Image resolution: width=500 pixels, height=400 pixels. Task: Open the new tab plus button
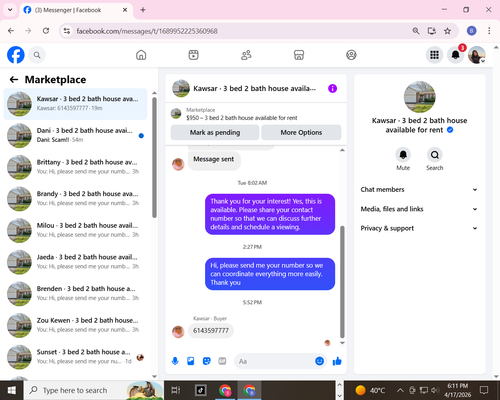click(143, 10)
